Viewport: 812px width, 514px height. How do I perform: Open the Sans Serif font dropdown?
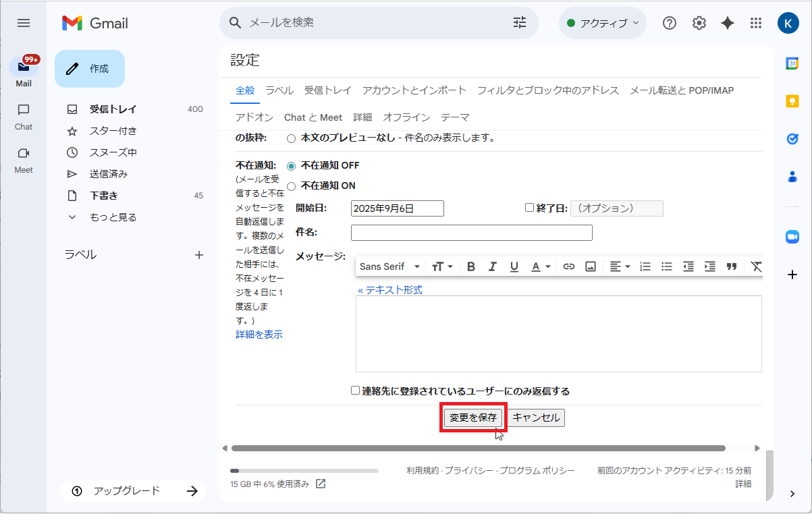coord(389,266)
